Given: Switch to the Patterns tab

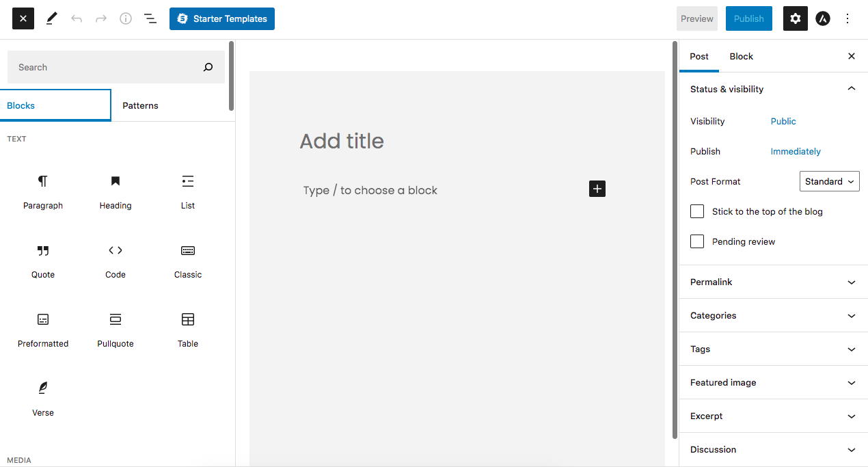Looking at the screenshot, I should point(140,105).
